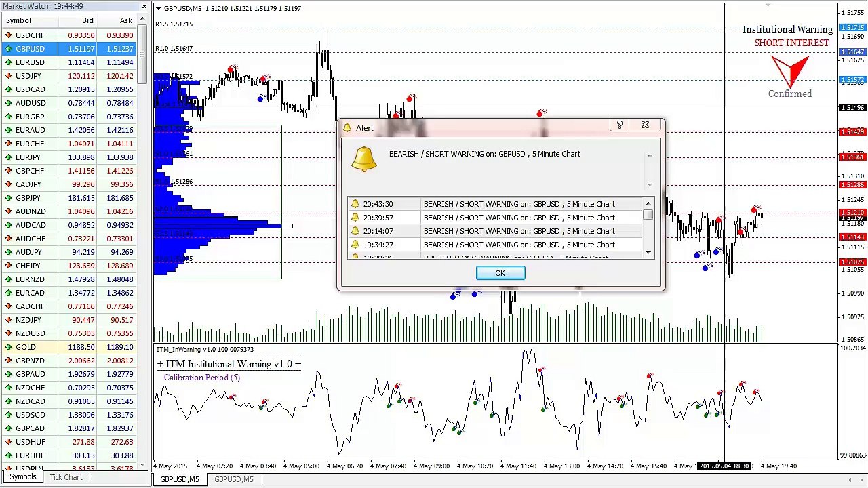The height and width of the screenshot is (488, 868).
Task: Click the arrow icon beside GOLD
Action: [8, 347]
